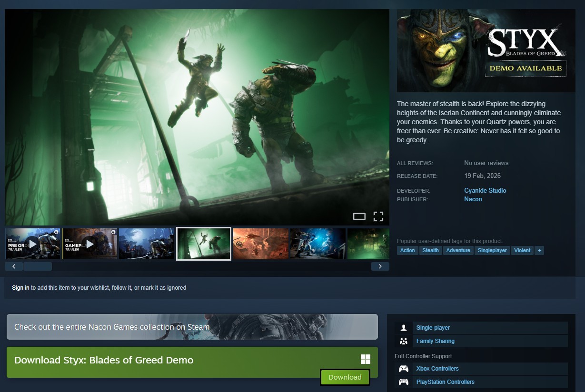Toggle theater mode on the screenshot viewer

click(359, 216)
